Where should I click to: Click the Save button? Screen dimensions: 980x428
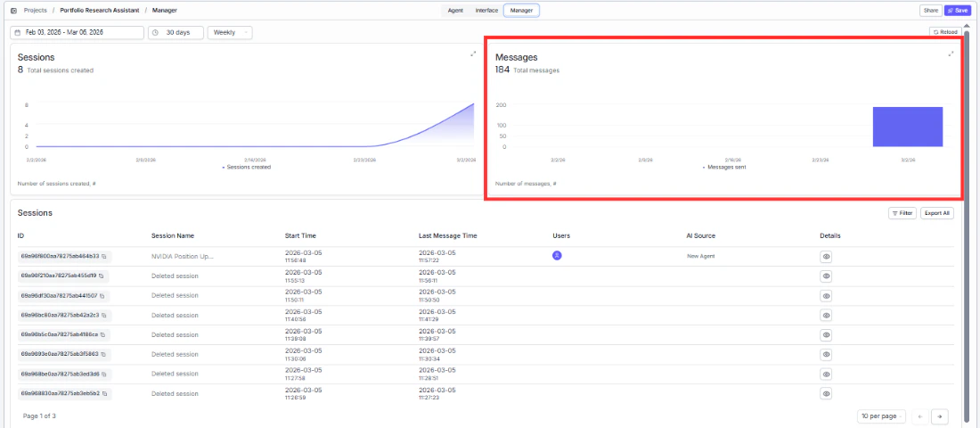point(958,11)
